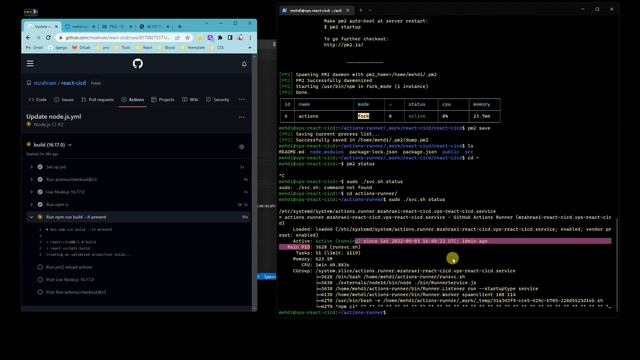Switch to the PM2 browser tab
The width and height of the screenshot is (640, 360).
point(117,27)
